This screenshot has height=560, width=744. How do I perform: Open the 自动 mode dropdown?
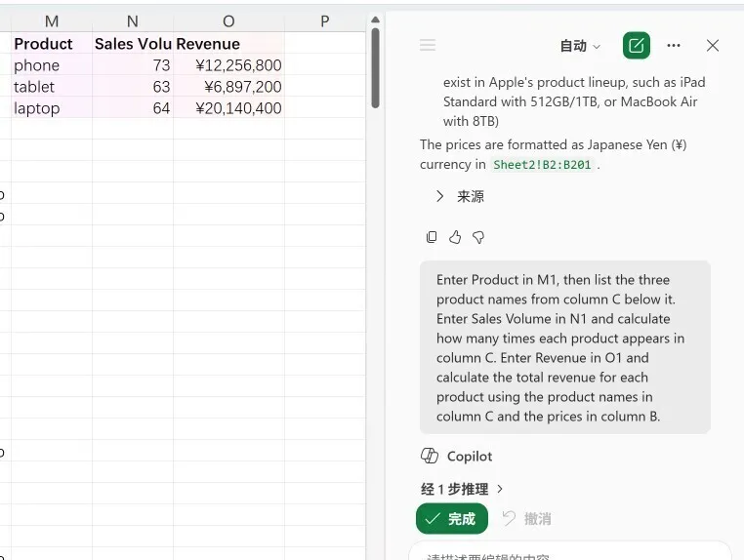pyautogui.click(x=580, y=46)
